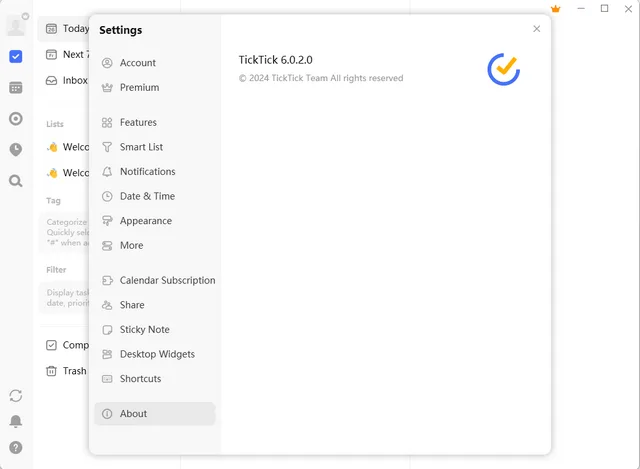Image resolution: width=640 pixels, height=469 pixels.
Task: Open the Pomodoro focus icon
Action: 16,119
